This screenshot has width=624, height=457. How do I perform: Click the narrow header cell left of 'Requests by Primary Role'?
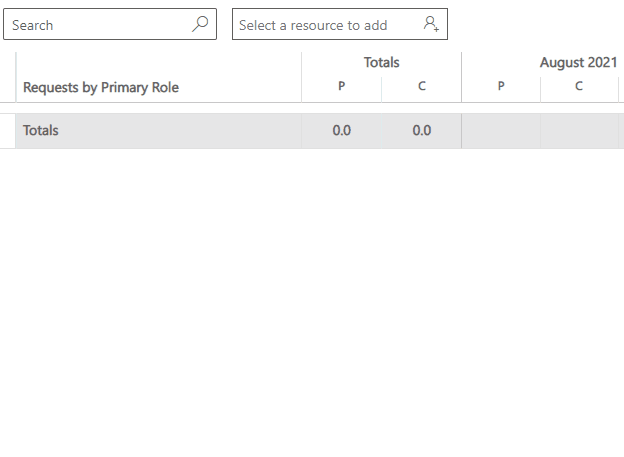pos(7,78)
